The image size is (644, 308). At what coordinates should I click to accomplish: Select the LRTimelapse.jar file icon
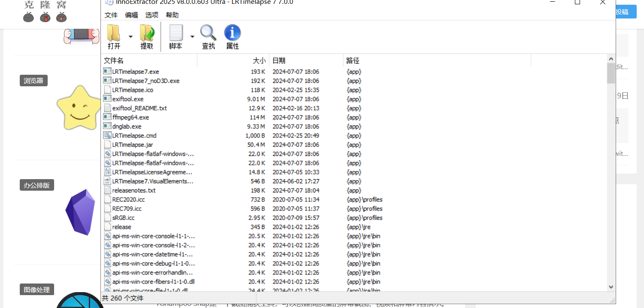coord(107,144)
